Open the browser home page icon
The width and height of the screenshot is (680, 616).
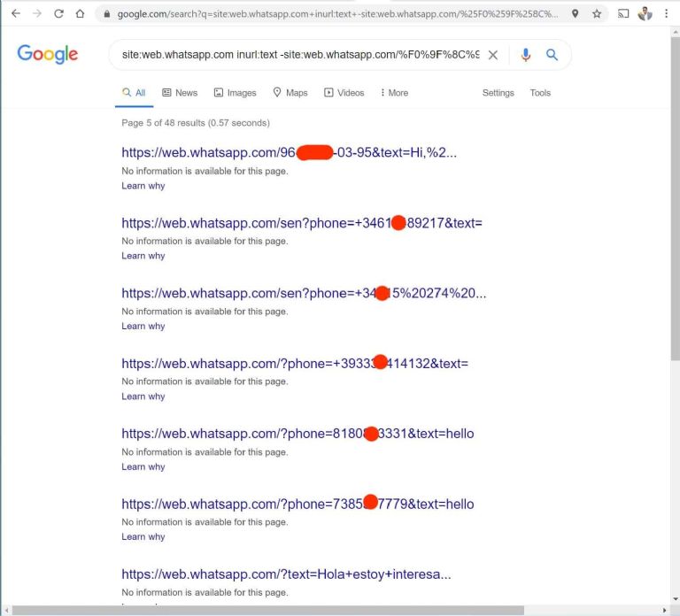click(x=80, y=13)
